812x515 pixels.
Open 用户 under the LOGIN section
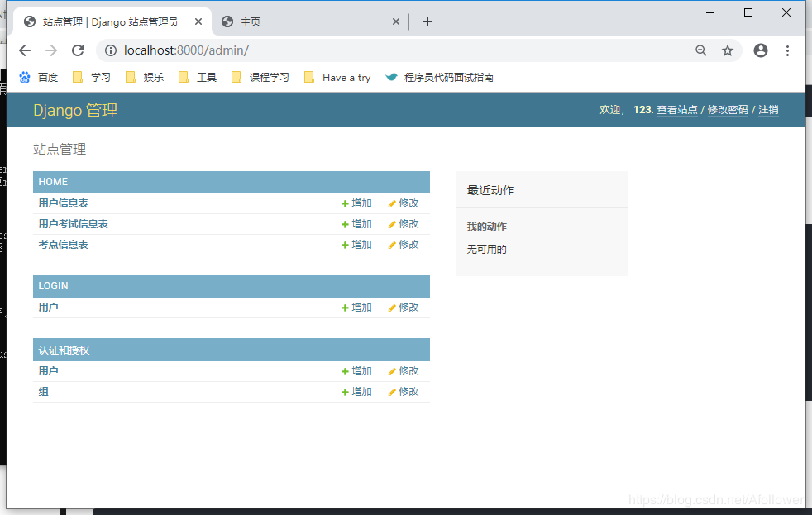tap(48, 308)
